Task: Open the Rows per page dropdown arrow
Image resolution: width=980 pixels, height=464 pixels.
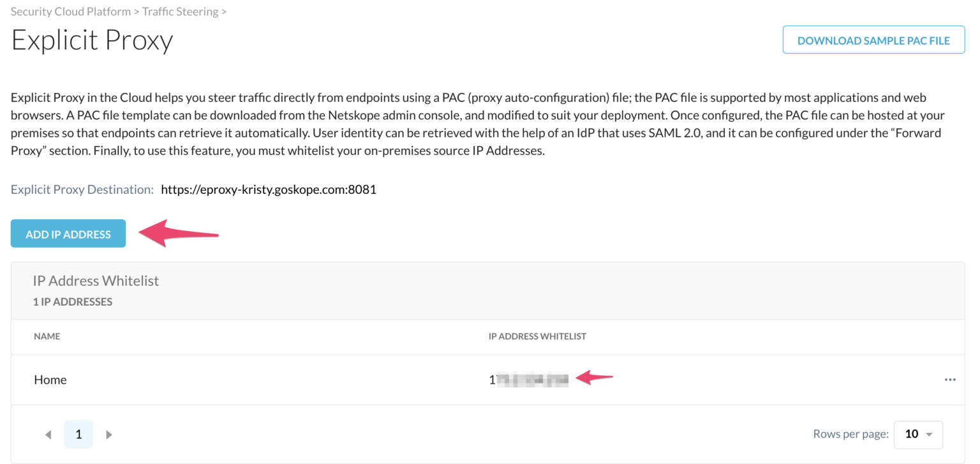Action: (931, 434)
